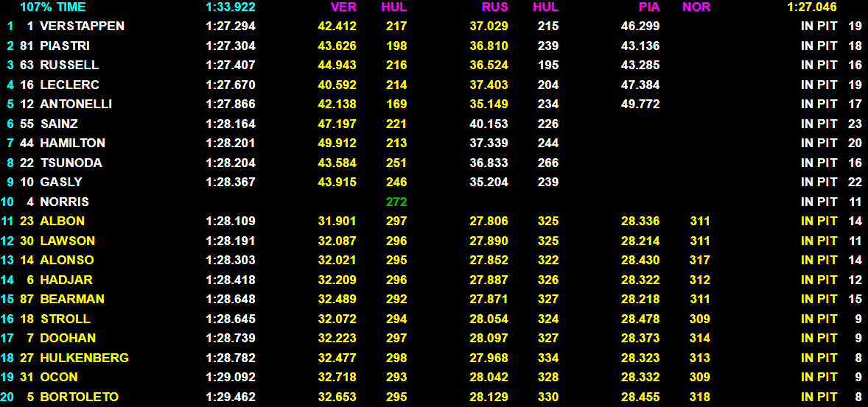Click Bortoleto's lap time 1:29.462
Image resolution: width=868 pixels, height=407 pixels.
tap(231, 397)
